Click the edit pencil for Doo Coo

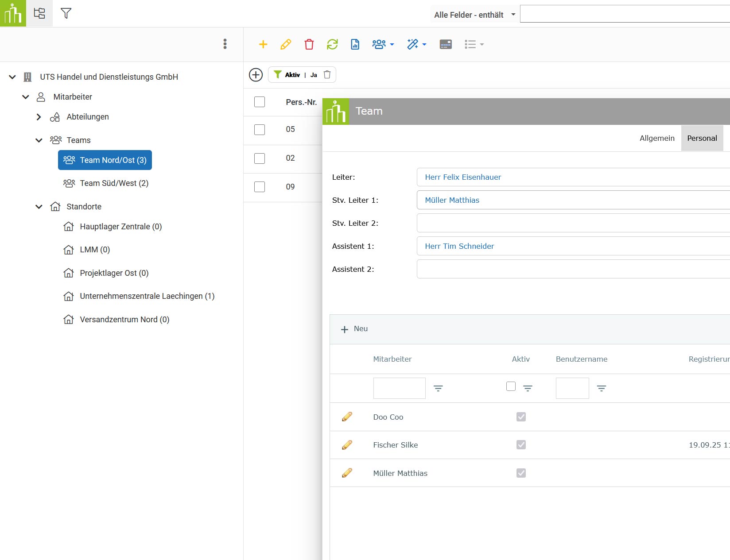tap(347, 417)
